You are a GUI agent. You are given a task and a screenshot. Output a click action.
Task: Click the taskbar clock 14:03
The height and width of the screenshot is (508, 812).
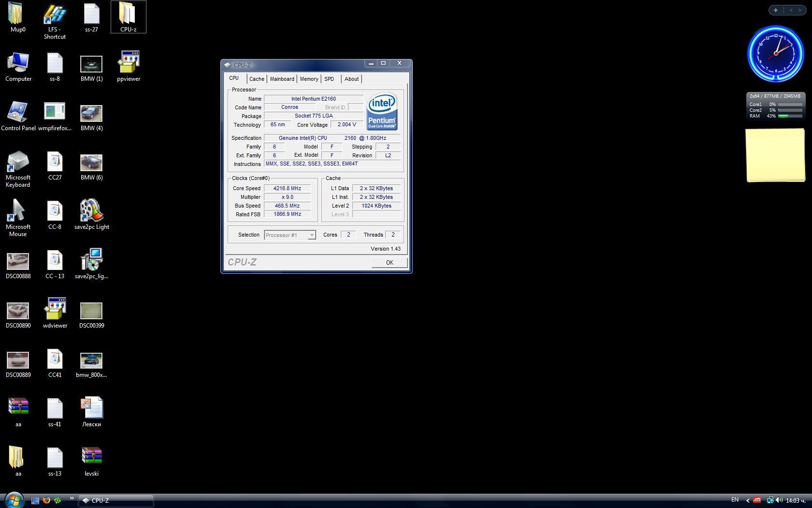tap(795, 501)
